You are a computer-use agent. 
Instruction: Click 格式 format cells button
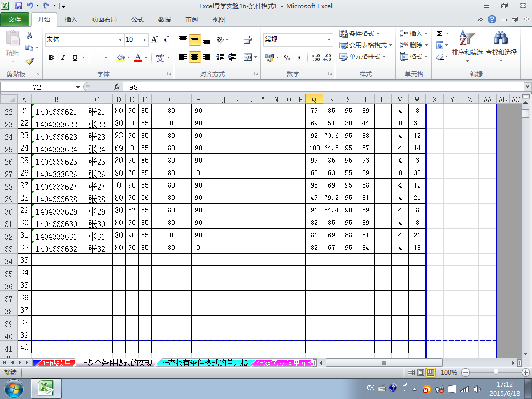(414, 57)
